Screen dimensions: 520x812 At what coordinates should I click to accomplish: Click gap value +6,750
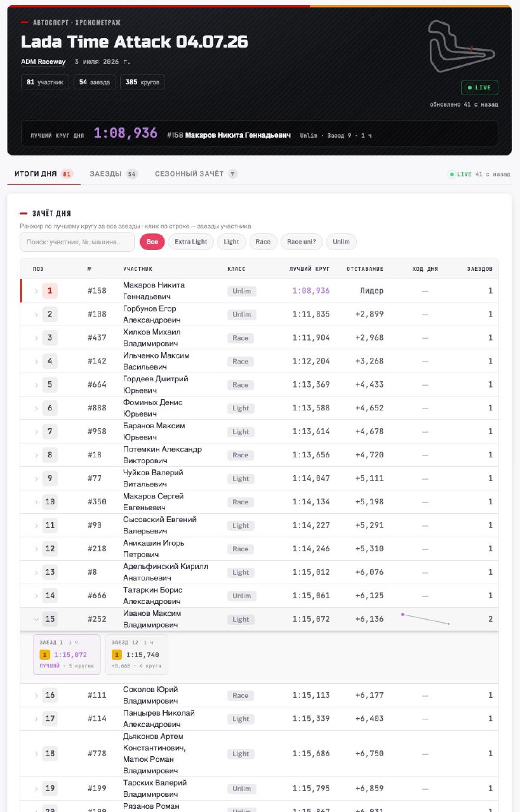369,754
